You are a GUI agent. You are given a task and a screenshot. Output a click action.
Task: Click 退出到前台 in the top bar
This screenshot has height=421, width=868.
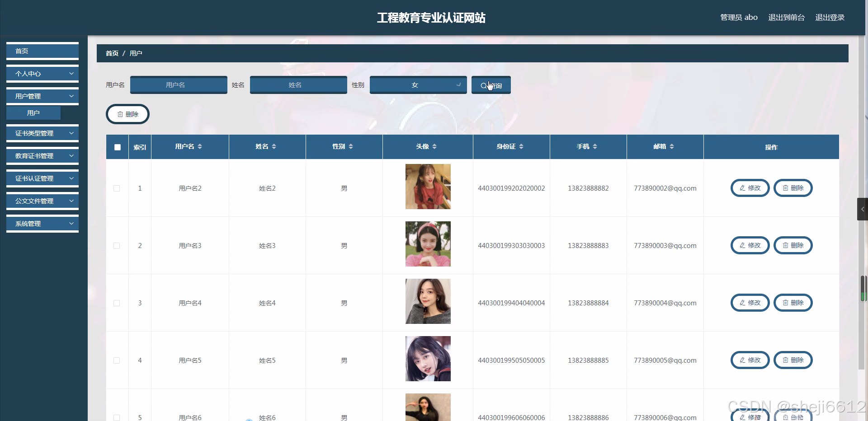point(786,17)
